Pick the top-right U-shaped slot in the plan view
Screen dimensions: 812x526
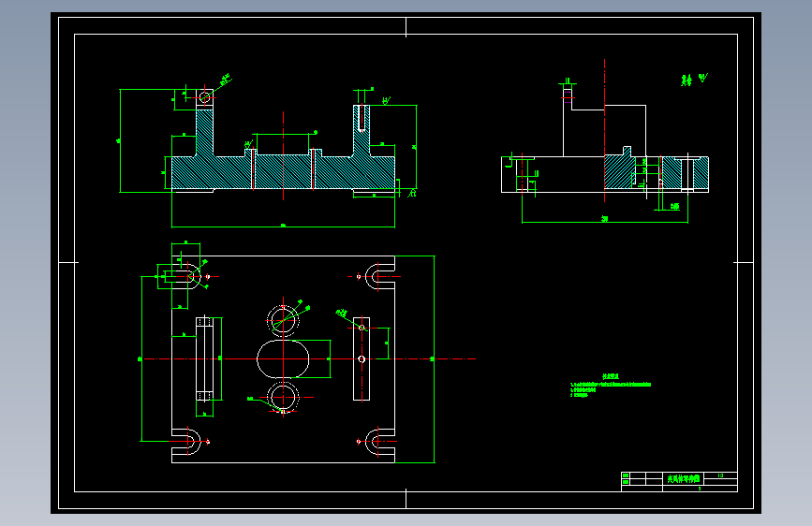coord(380,276)
